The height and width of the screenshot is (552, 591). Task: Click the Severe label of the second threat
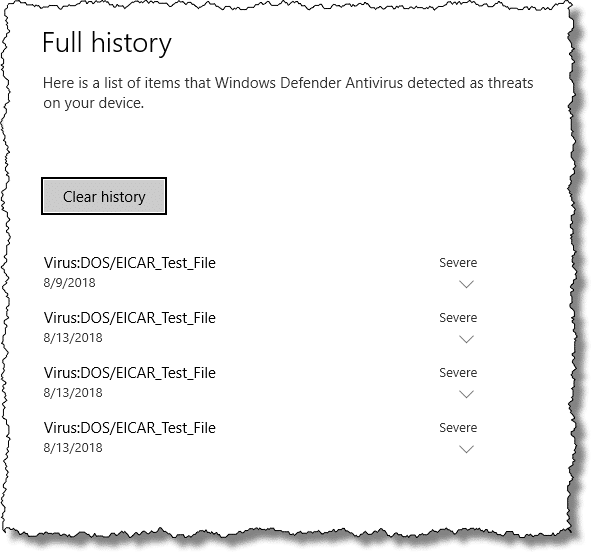click(x=458, y=318)
